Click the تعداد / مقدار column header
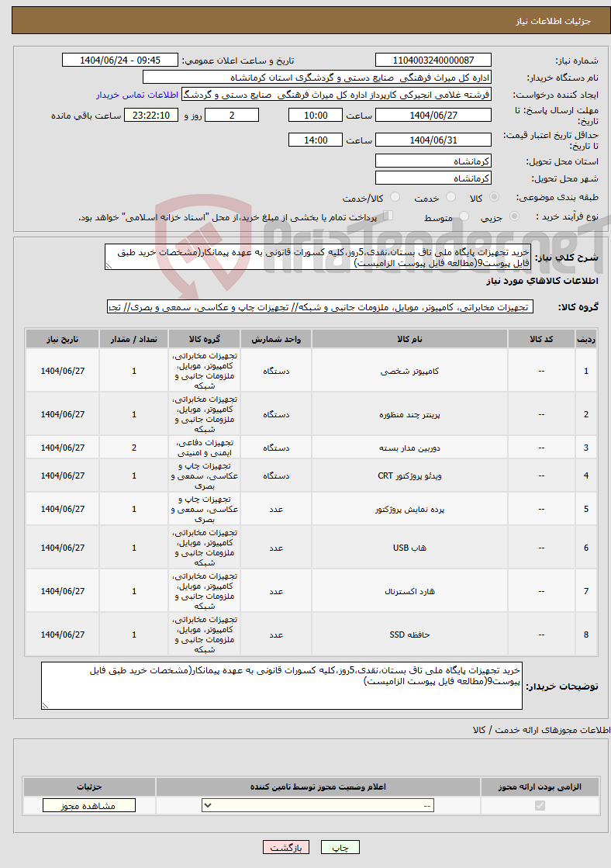The image size is (611, 868). pos(134,339)
